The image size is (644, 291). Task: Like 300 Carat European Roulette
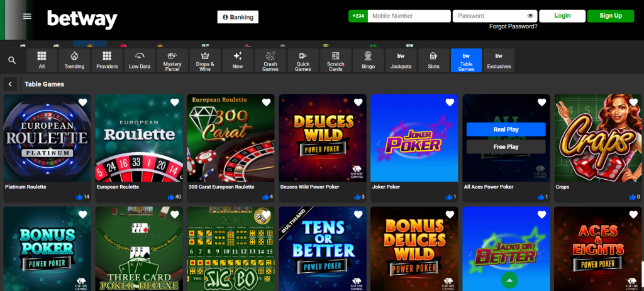click(x=265, y=197)
